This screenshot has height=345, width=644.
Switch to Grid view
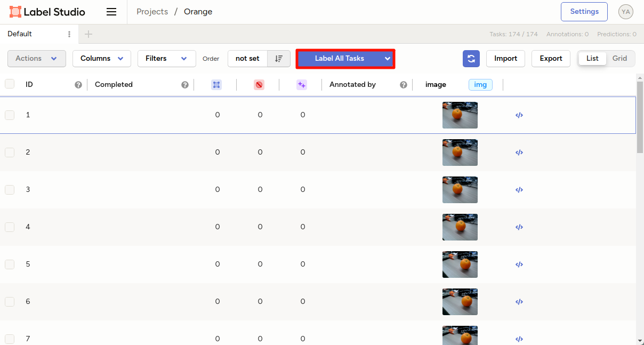tap(619, 59)
